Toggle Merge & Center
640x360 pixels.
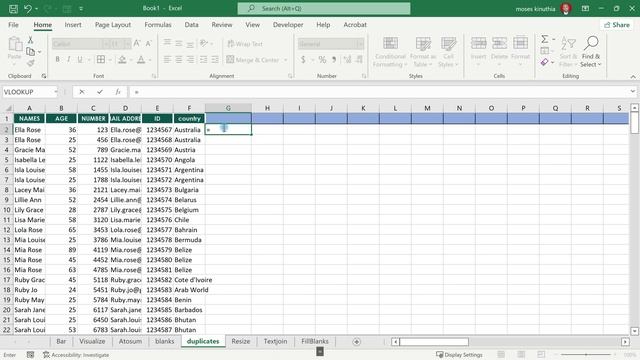tap(253, 60)
